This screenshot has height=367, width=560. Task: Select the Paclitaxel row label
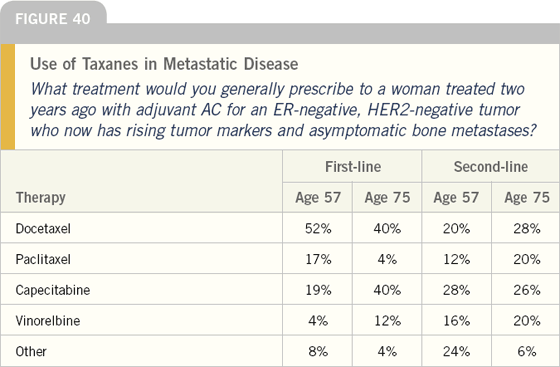point(43,259)
